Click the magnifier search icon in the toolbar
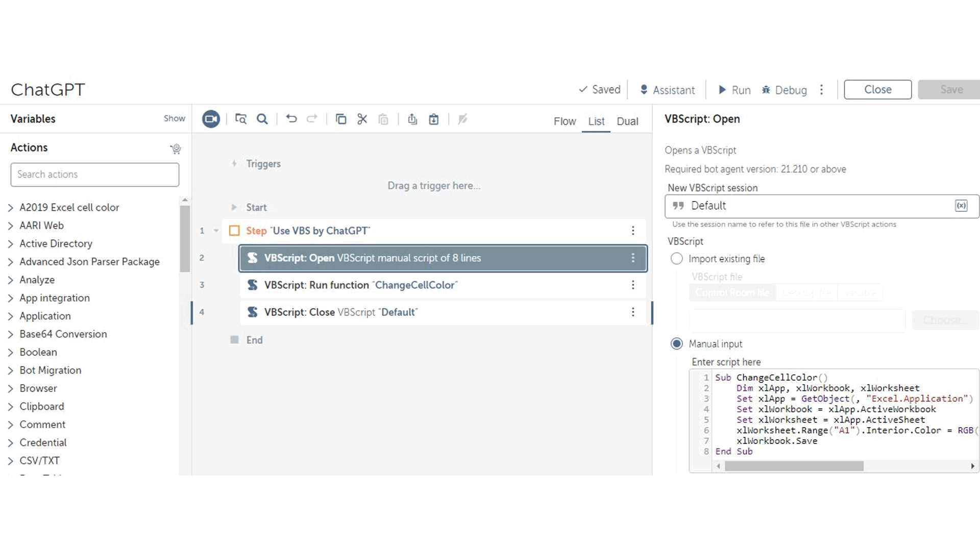The width and height of the screenshot is (980, 551). 262,119
